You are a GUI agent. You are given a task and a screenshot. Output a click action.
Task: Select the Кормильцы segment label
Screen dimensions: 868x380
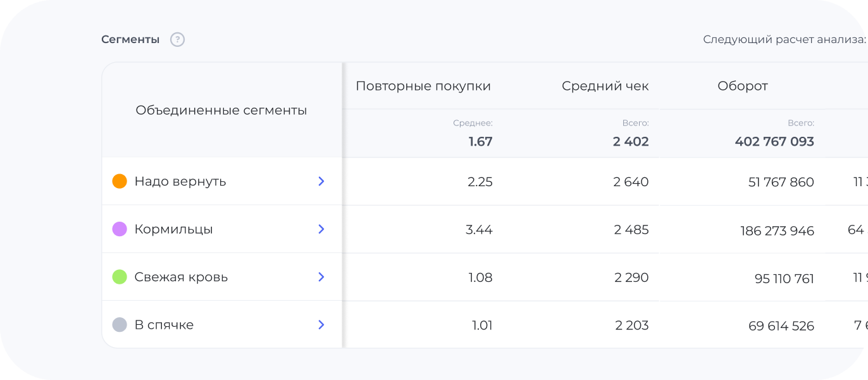[173, 229]
